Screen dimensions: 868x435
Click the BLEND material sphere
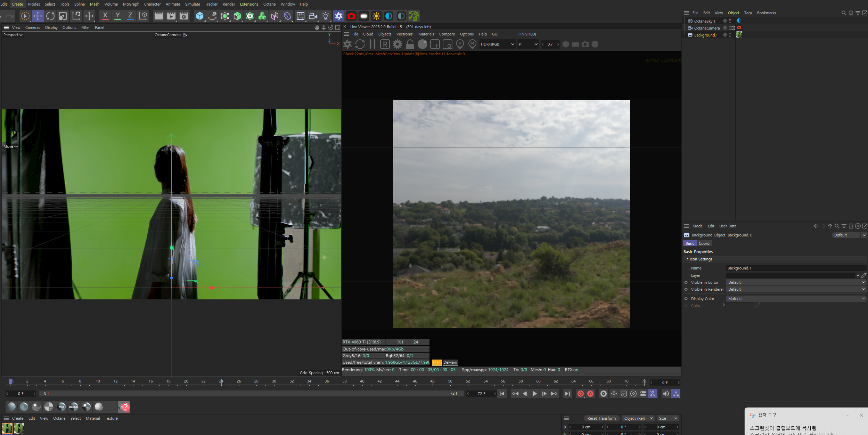(x=74, y=406)
